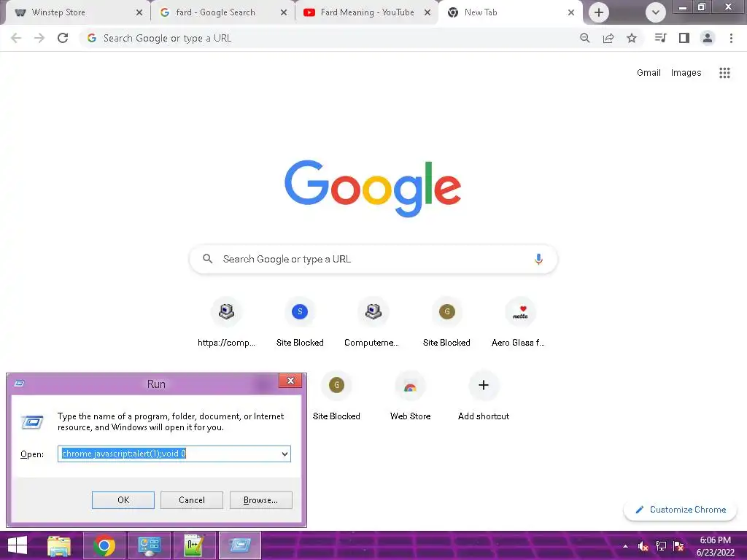Screen dimensions: 747x560
Task: Click the Google search box
Action: pyautogui.click(x=373, y=259)
